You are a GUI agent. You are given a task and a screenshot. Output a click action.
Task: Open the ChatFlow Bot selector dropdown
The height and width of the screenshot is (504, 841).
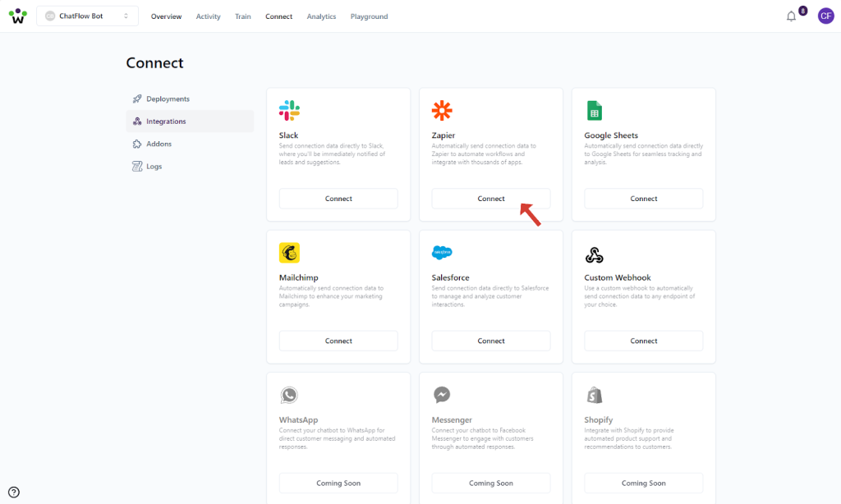pos(87,16)
